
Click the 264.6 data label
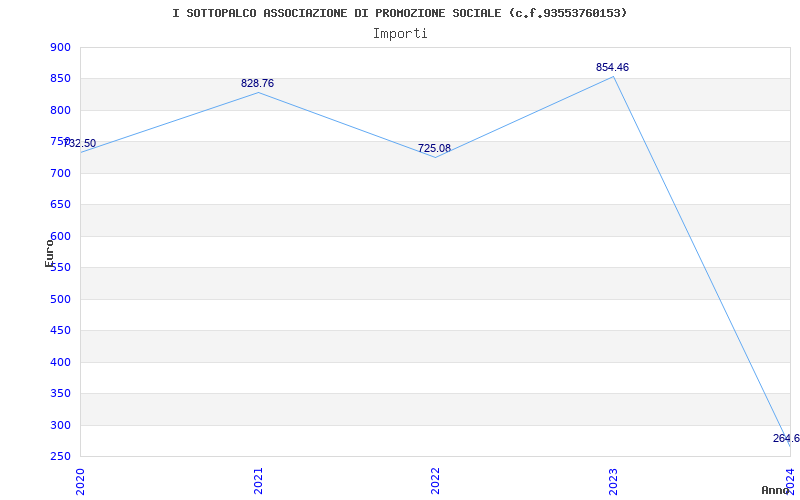click(786, 438)
